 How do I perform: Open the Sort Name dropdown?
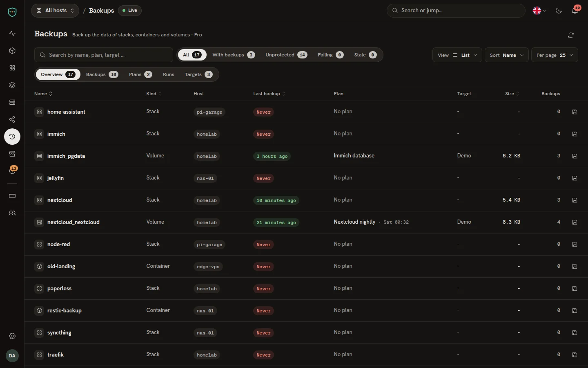[x=507, y=55]
